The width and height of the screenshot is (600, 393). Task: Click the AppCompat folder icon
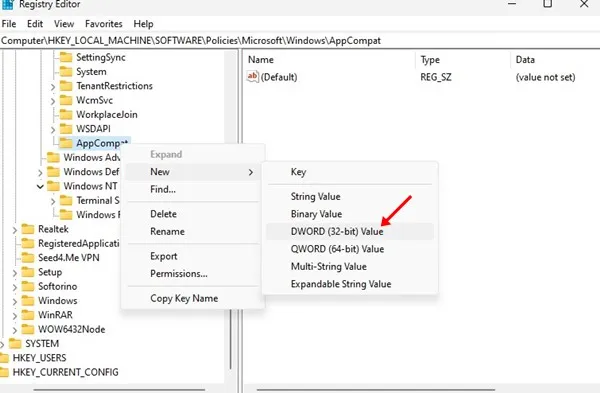(x=66, y=143)
